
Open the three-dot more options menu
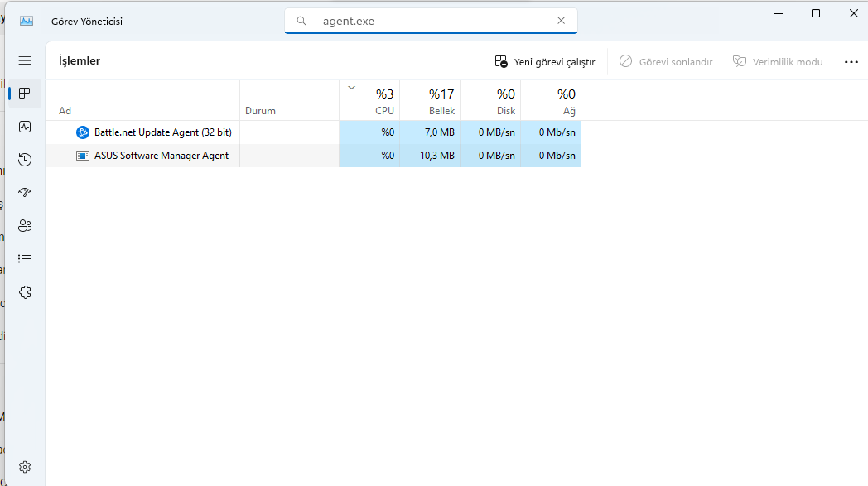851,62
